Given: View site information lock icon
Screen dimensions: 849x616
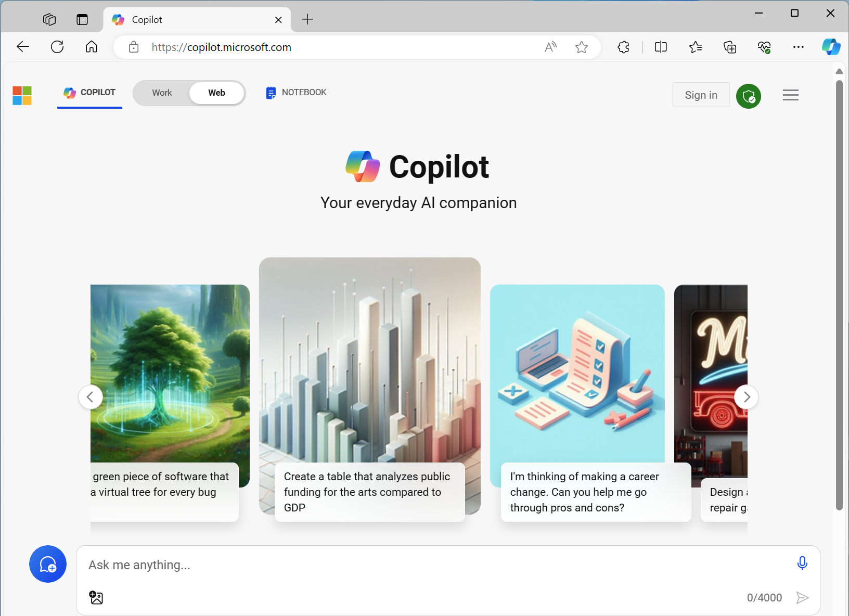Looking at the screenshot, I should point(134,47).
